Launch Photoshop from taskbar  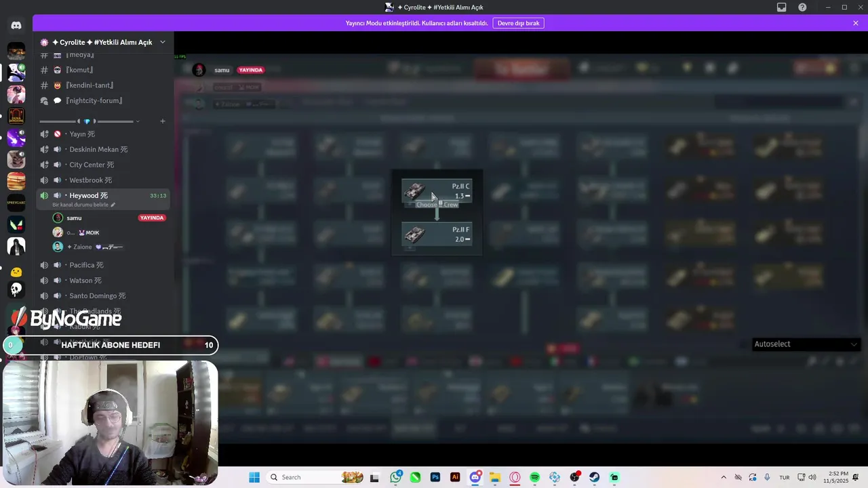[x=435, y=477]
